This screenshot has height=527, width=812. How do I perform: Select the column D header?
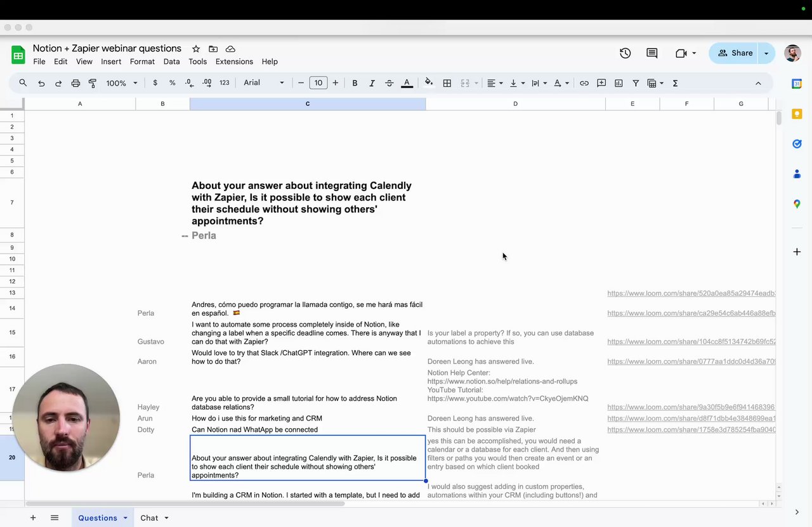[x=515, y=103]
